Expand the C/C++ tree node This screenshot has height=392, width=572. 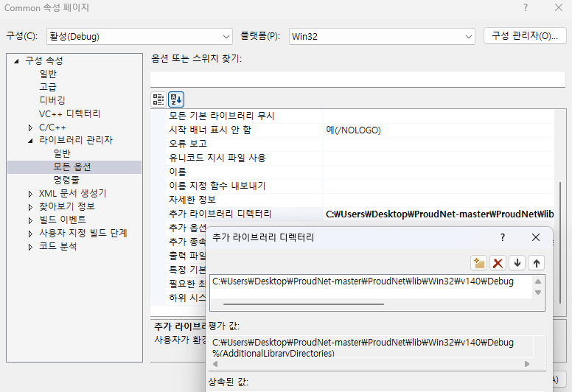30,127
